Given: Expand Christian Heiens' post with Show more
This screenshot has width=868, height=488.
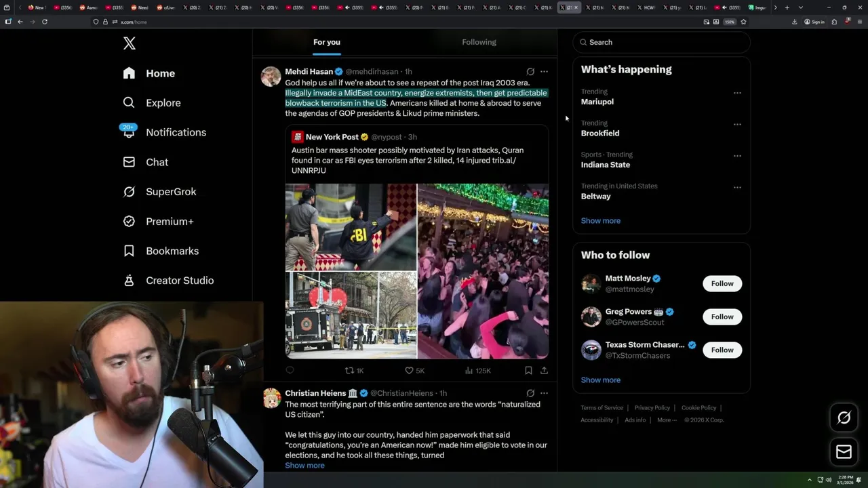Looking at the screenshot, I should (304, 466).
